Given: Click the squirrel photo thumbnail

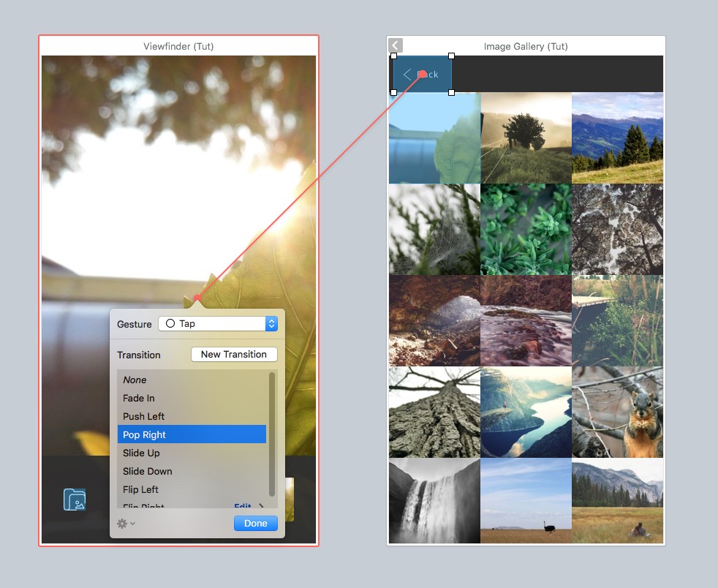Looking at the screenshot, I should [x=617, y=412].
